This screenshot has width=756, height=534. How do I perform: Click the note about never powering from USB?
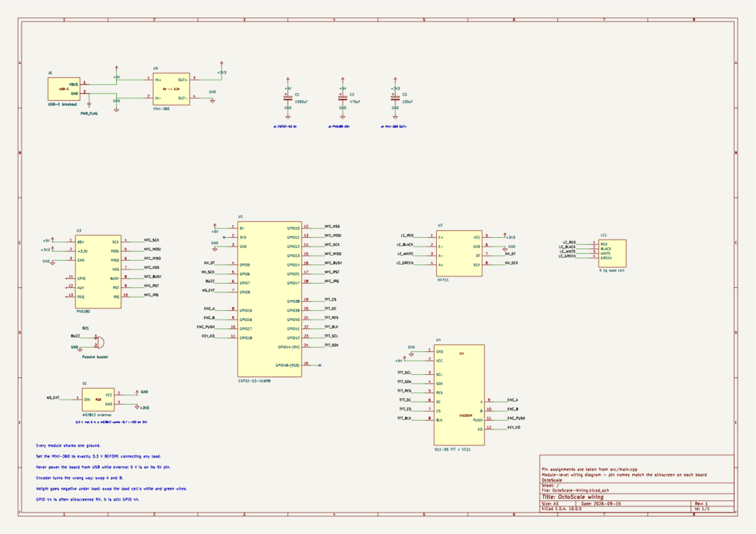click(103, 467)
